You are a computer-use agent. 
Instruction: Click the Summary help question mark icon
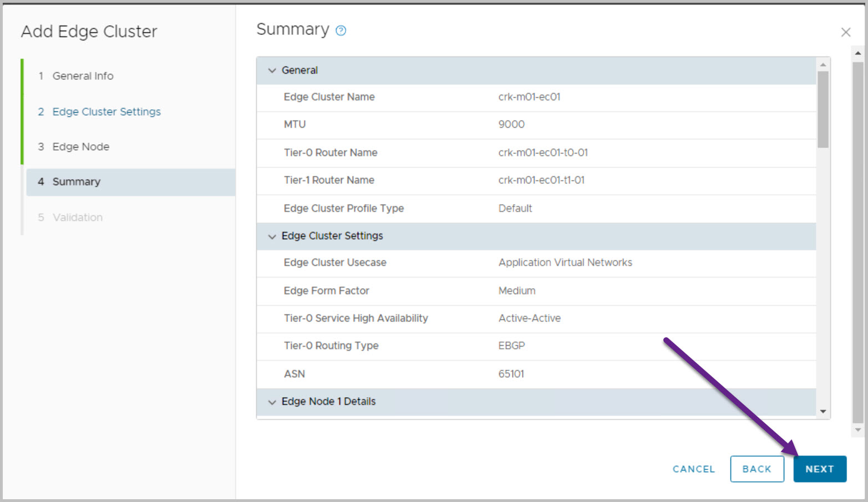[x=341, y=31]
